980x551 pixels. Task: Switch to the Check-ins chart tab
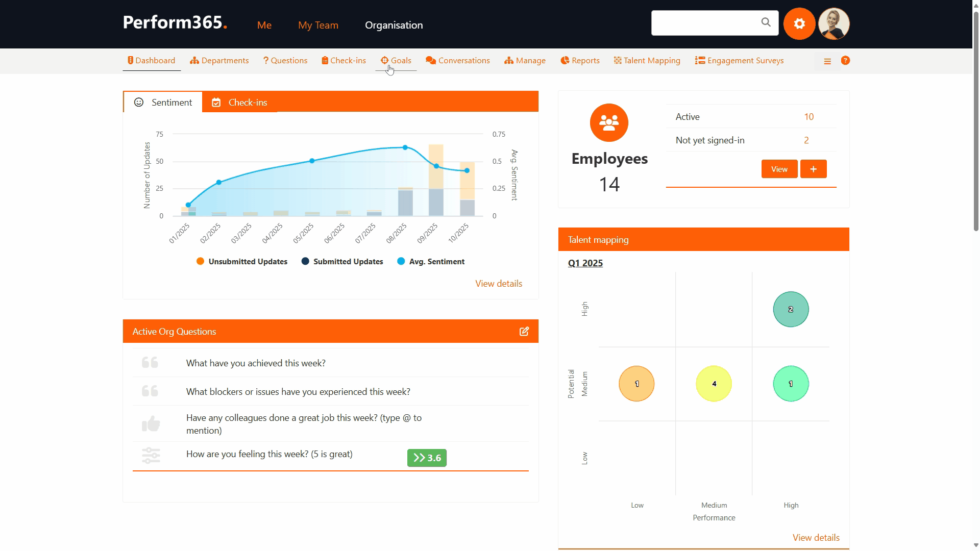click(239, 103)
